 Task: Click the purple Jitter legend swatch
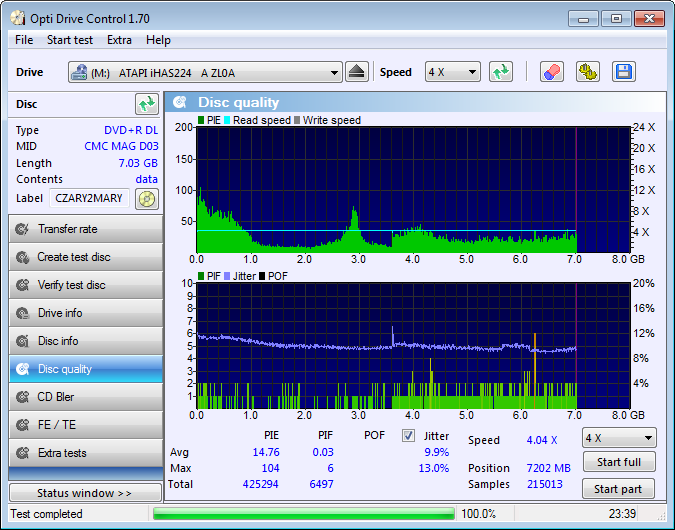[227, 276]
